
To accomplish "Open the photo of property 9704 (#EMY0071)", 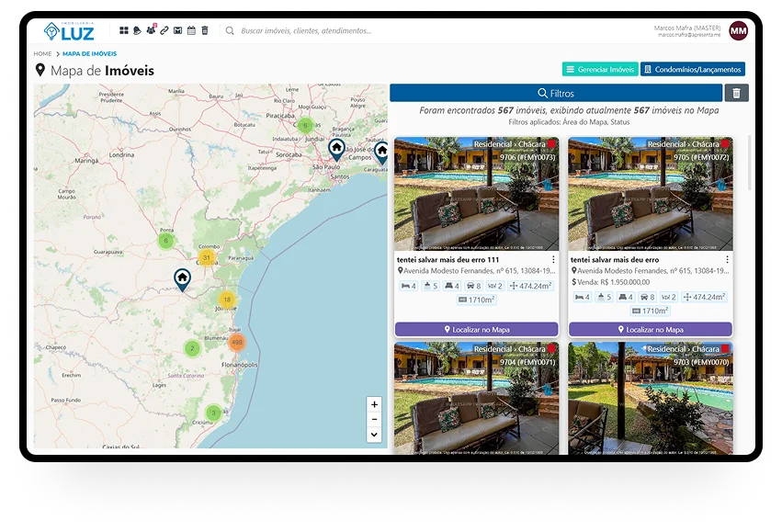I will (x=476, y=398).
